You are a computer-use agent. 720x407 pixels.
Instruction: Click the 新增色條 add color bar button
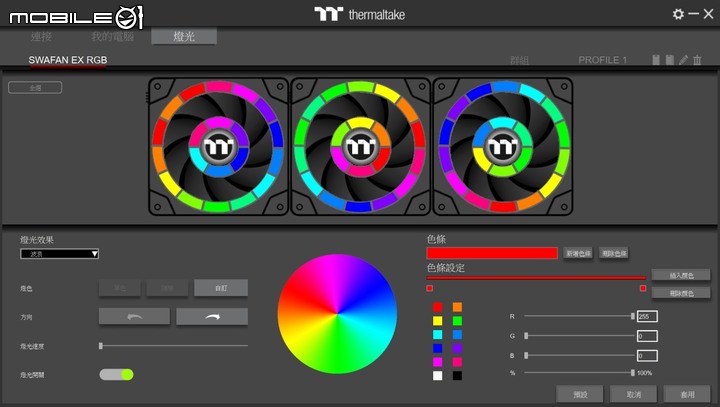(x=578, y=253)
